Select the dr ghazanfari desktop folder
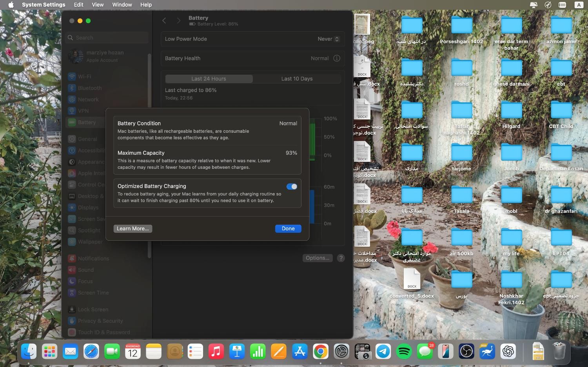 [561, 200]
